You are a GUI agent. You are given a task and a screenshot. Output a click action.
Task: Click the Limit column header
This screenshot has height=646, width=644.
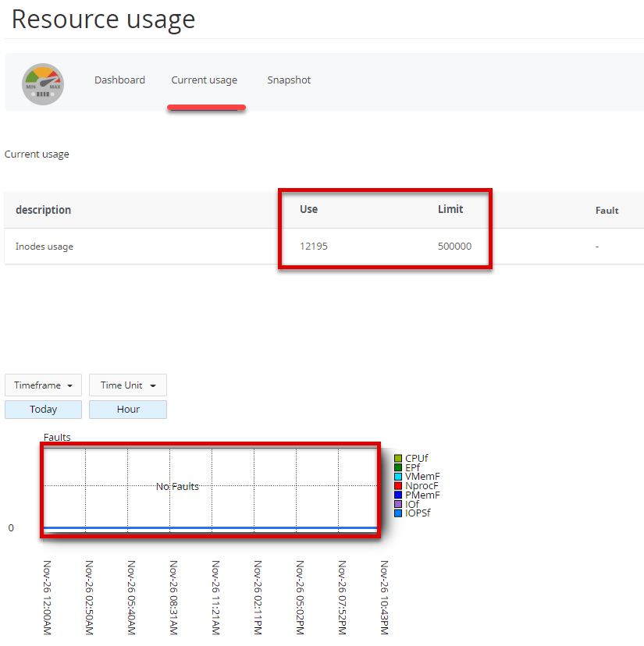450,209
